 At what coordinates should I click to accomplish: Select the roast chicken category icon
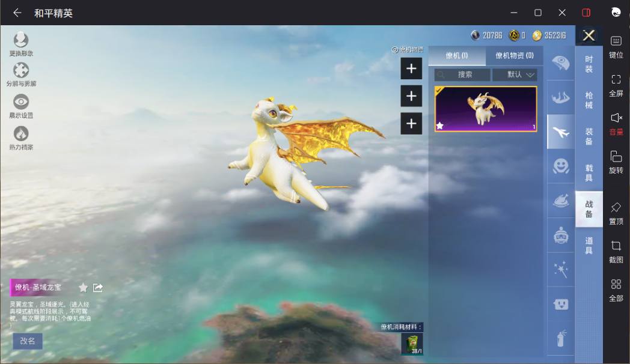point(561,200)
